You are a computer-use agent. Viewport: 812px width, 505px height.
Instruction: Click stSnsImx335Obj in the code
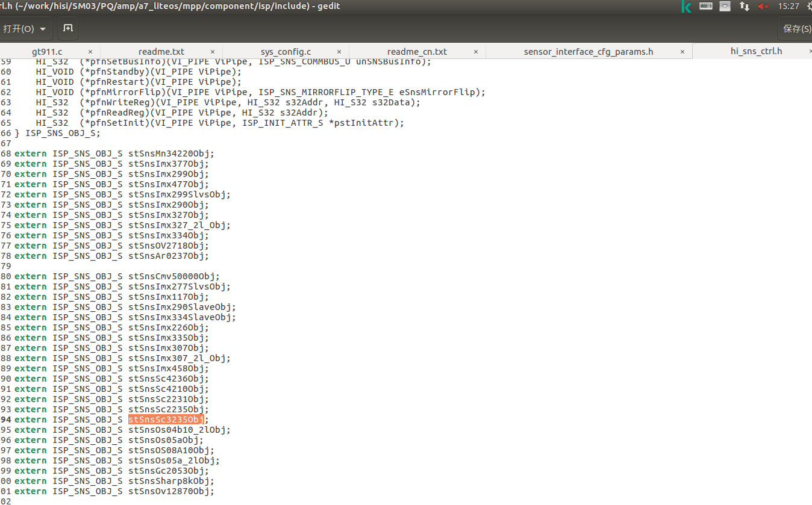[166, 338]
